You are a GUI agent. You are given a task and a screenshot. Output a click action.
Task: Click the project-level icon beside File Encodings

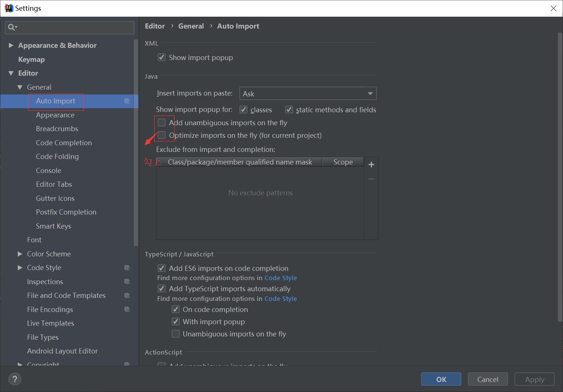click(x=127, y=309)
